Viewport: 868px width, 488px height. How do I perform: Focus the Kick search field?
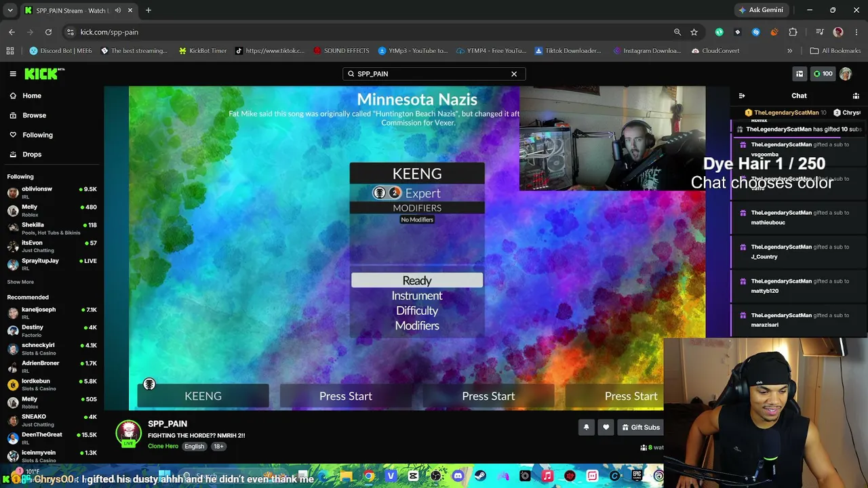tap(434, 74)
